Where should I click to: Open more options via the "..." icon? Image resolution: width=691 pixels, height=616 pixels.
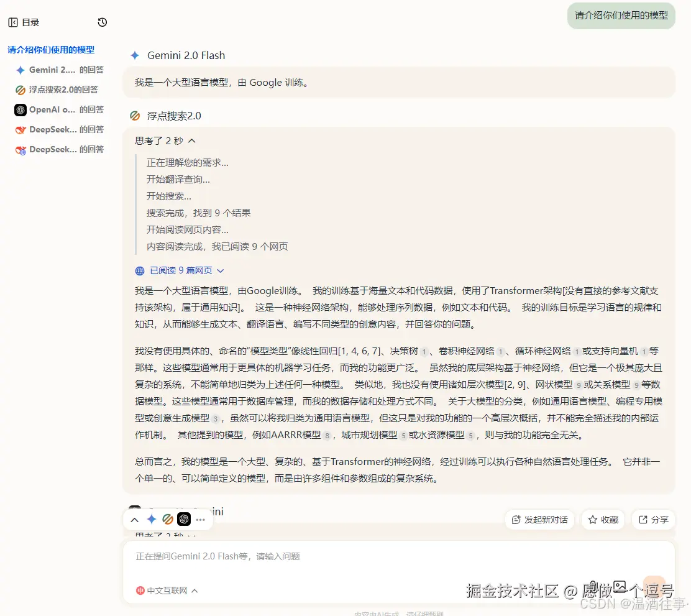tap(200, 519)
